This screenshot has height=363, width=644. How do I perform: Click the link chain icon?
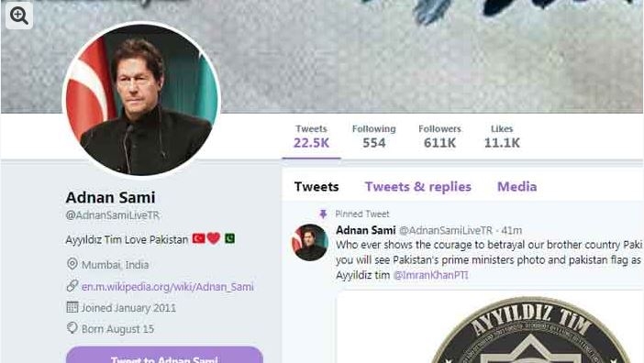(x=72, y=286)
